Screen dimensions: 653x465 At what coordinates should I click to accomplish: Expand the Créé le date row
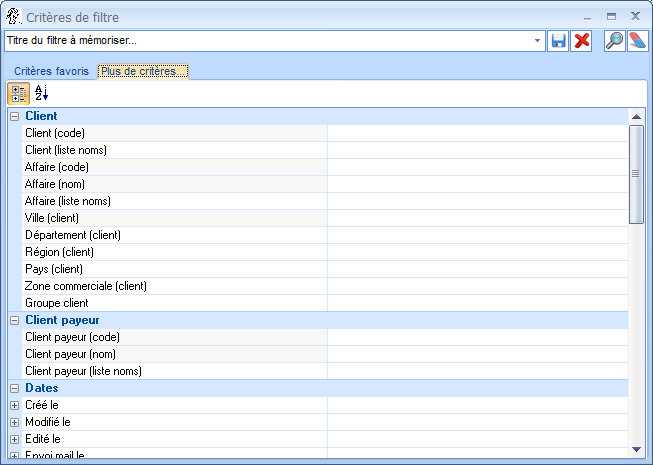(14, 406)
